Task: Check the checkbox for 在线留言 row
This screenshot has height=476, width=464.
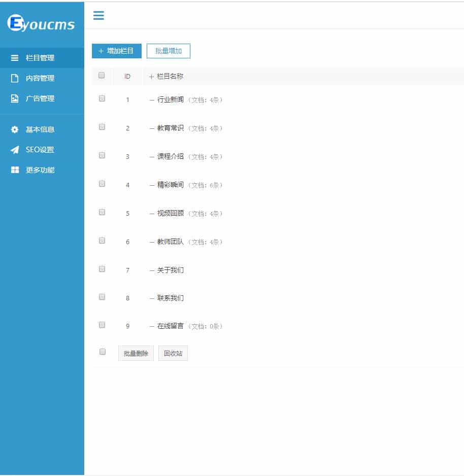Action: [102, 325]
